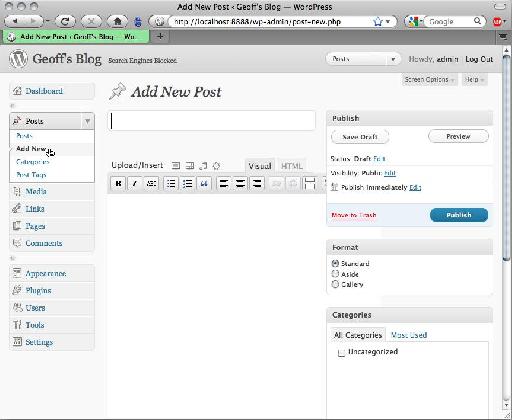Open the Posts favorites dropdown in header
Viewport: 512px width, 420px height.
pos(393,59)
